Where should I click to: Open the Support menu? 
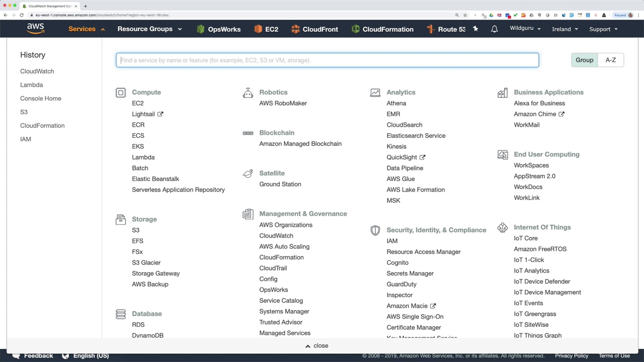603,29
